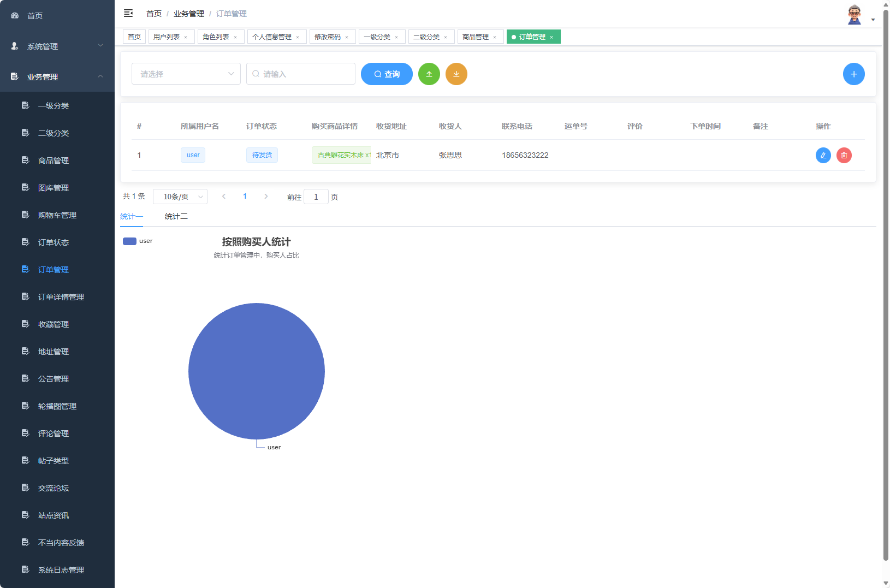Collapse the sidebar with the hamburger icon
This screenshot has height=588, width=890.
point(128,13)
